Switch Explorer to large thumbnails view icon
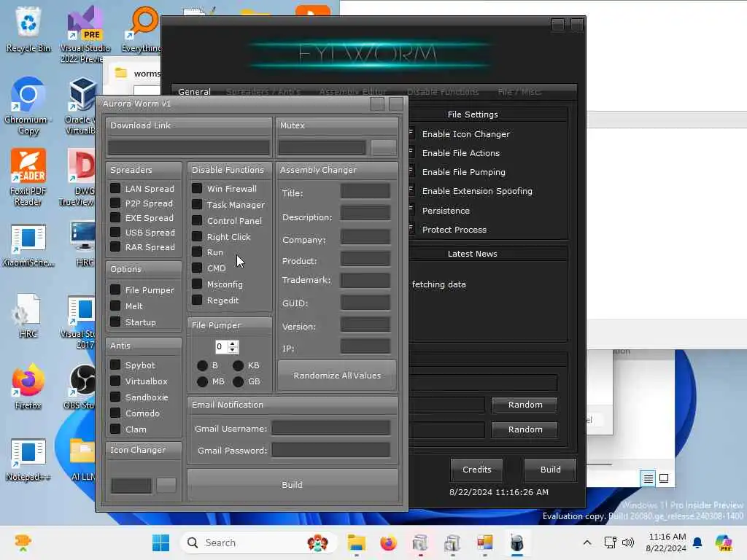 [664, 478]
